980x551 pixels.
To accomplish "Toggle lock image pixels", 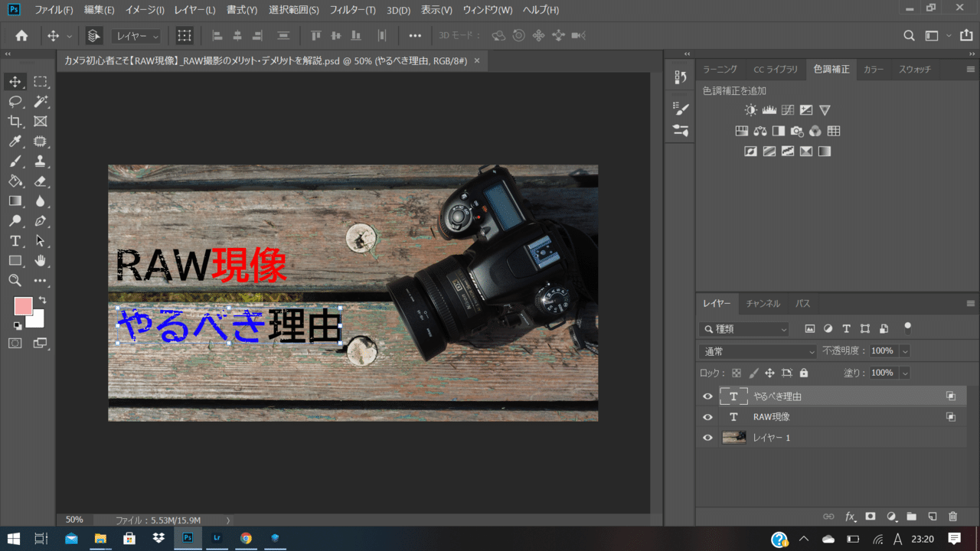I will 753,373.
